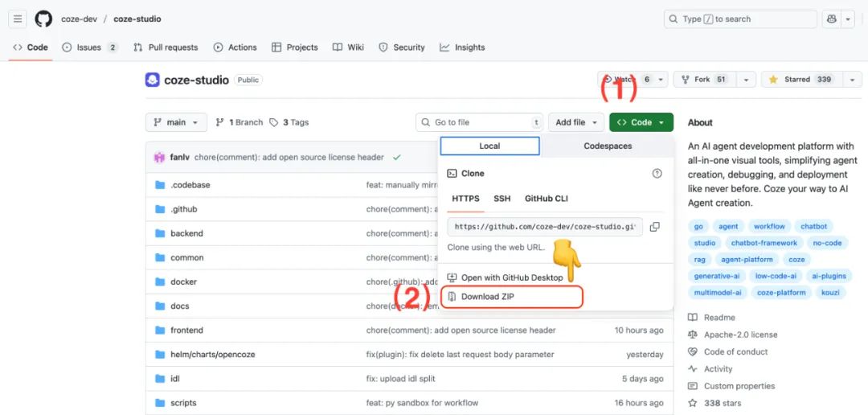Open the common folder
This screenshot has height=415, width=868.
click(187, 257)
